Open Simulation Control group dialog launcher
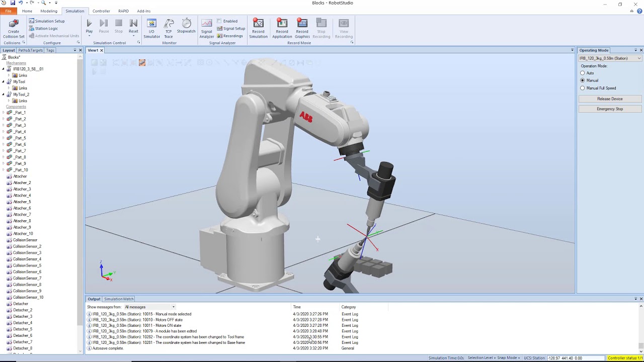Viewport: 644px width, 362px height. coord(138,43)
